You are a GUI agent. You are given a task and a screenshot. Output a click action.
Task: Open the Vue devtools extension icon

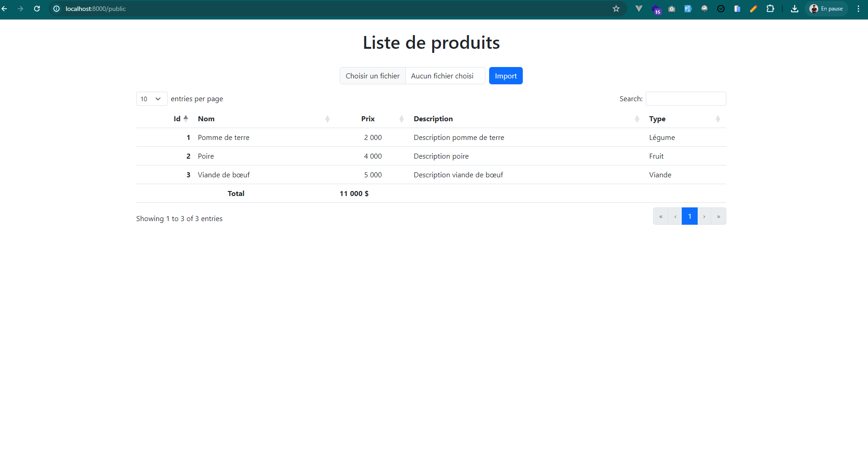click(639, 9)
